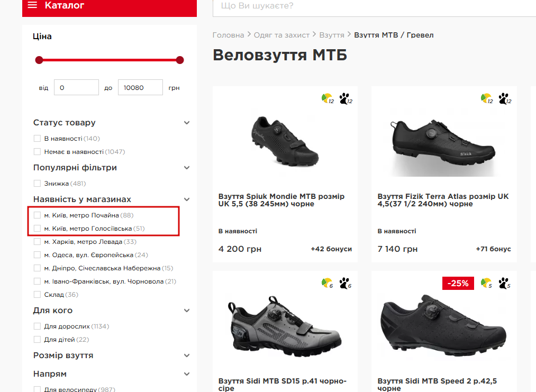Tick the 'Знижка' filter checkbox

[x=37, y=184]
